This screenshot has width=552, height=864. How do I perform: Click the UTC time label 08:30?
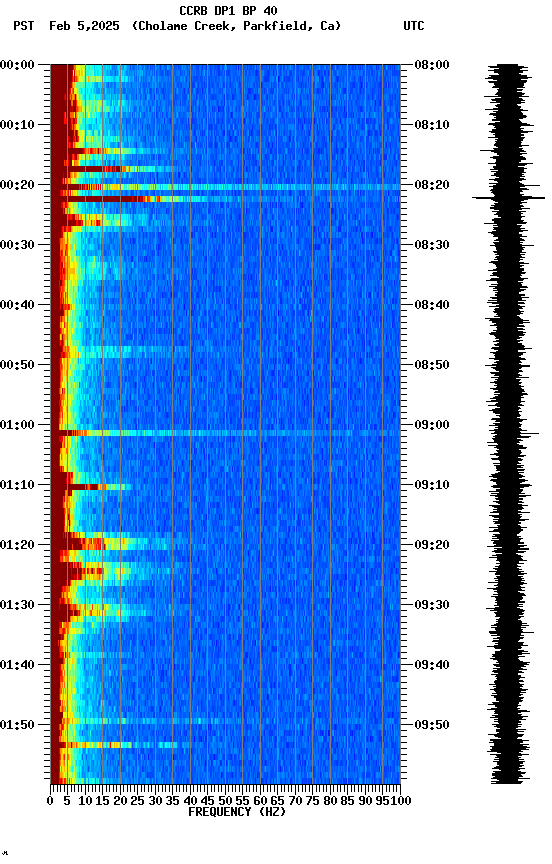[x=432, y=245]
